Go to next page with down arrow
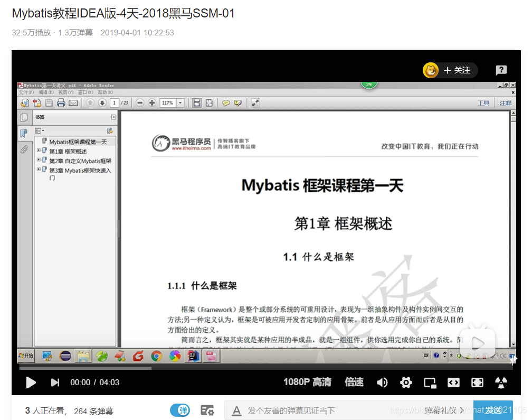 pos(102,102)
